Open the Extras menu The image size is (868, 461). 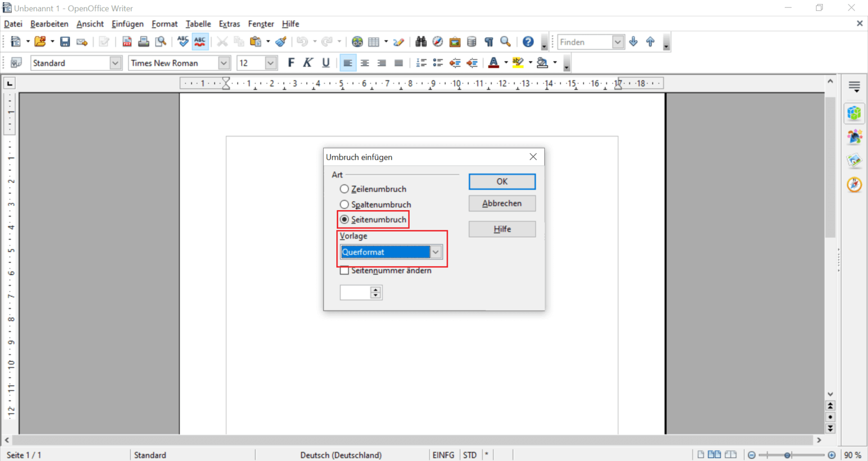click(x=229, y=24)
